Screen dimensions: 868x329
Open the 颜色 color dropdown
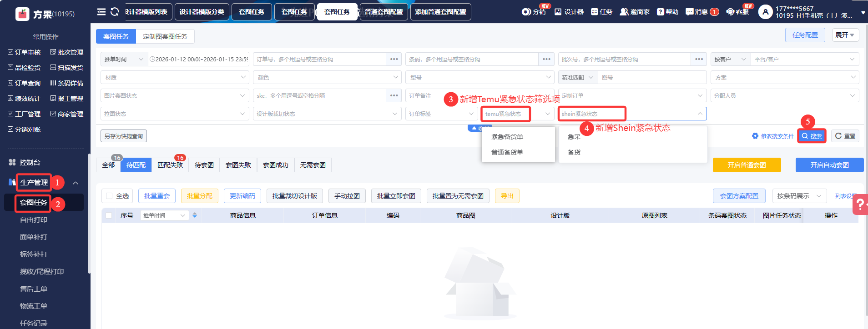[327, 77]
